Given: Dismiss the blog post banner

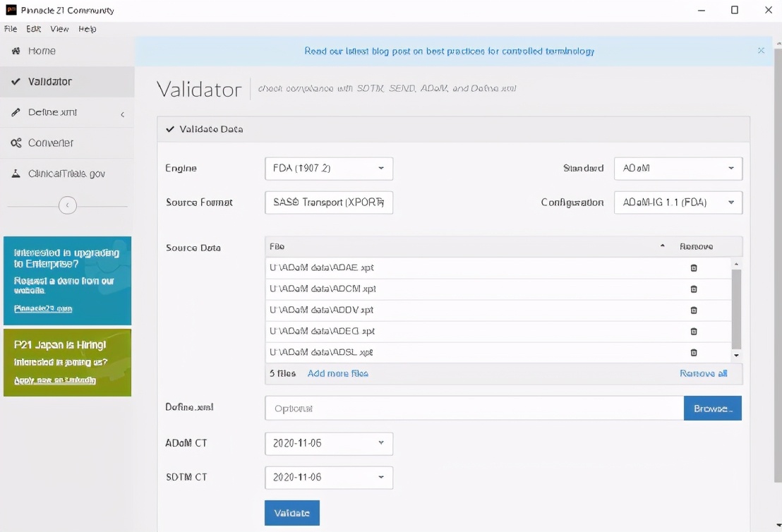Looking at the screenshot, I should [761, 50].
